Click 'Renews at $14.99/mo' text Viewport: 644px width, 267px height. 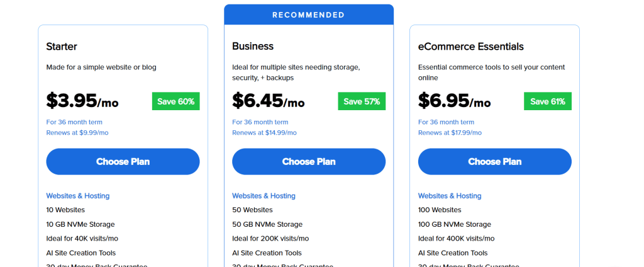coord(264,133)
